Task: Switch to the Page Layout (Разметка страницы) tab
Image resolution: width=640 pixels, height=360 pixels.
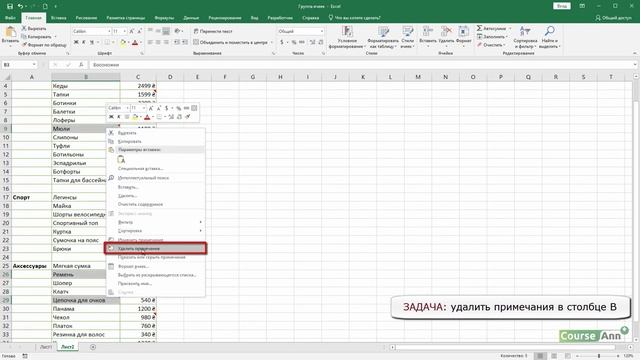Action: [125, 18]
